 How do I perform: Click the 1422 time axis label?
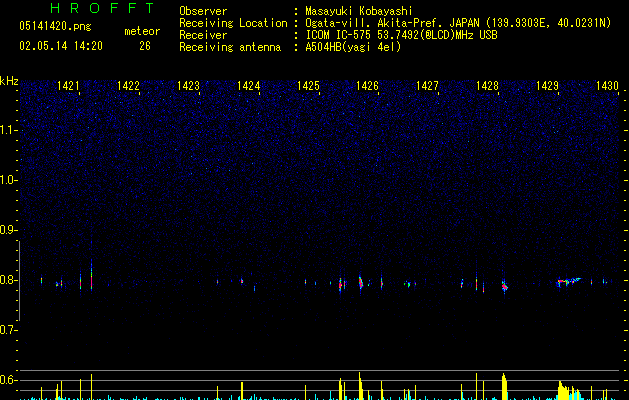128,86
